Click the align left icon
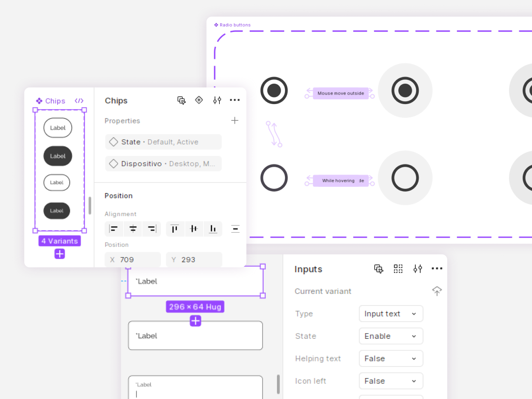 pos(114,229)
